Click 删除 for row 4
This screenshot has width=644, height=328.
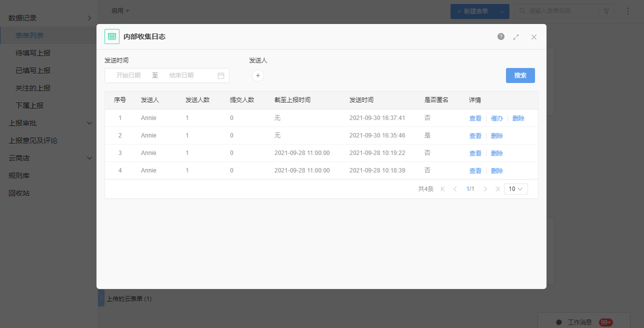(496, 171)
